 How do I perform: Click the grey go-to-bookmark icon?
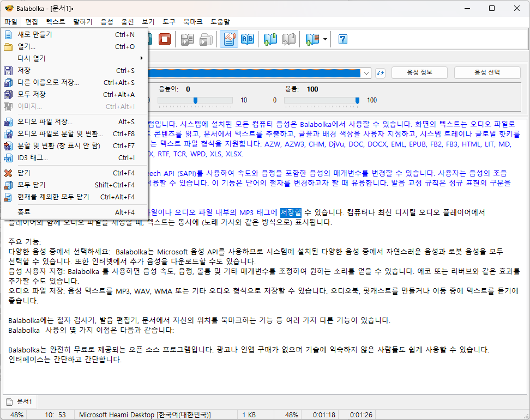tap(289, 39)
